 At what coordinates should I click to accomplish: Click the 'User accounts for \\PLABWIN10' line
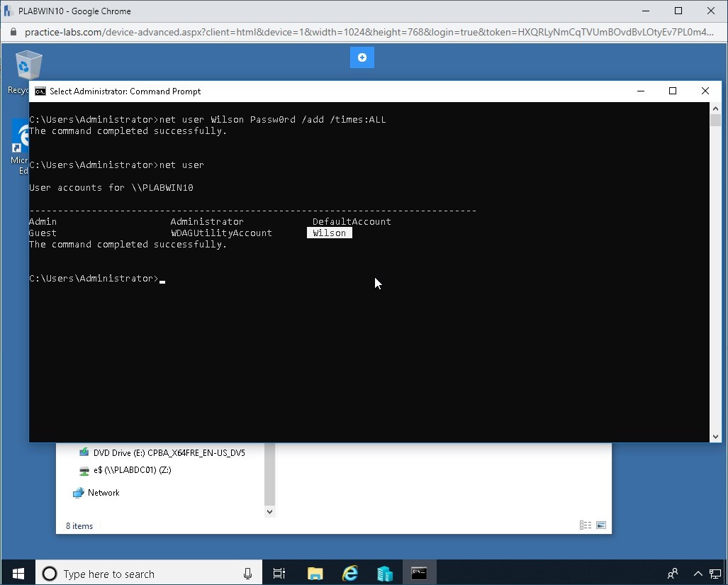click(111, 188)
